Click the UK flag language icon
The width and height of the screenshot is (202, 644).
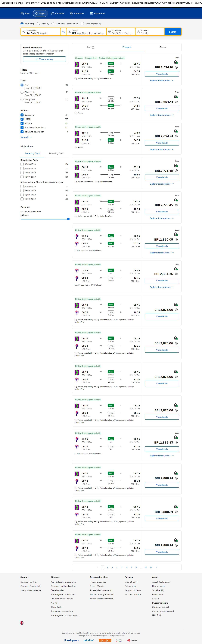click(x=22, y=623)
